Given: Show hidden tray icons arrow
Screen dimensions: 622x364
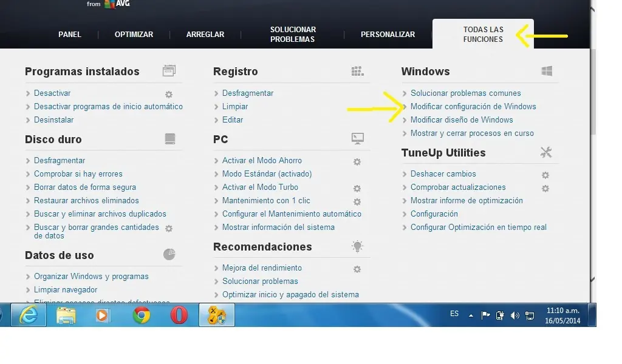Looking at the screenshot, I should 471,315.
